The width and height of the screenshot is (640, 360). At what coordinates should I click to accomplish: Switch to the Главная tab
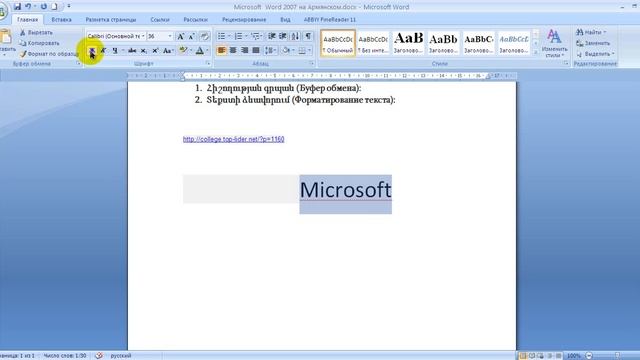27,20
